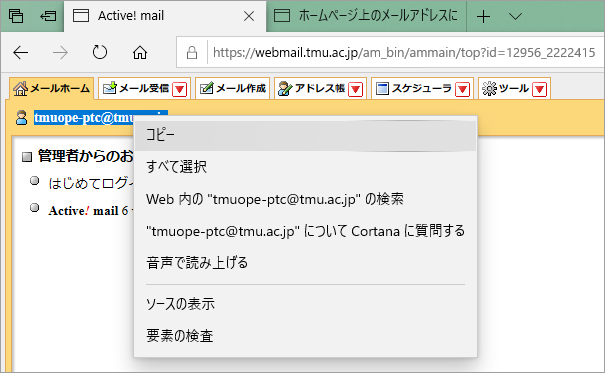Viewport: 605px width, 373px height.
Task: Open the はじめてログ notice link
Action: [91, 183]
